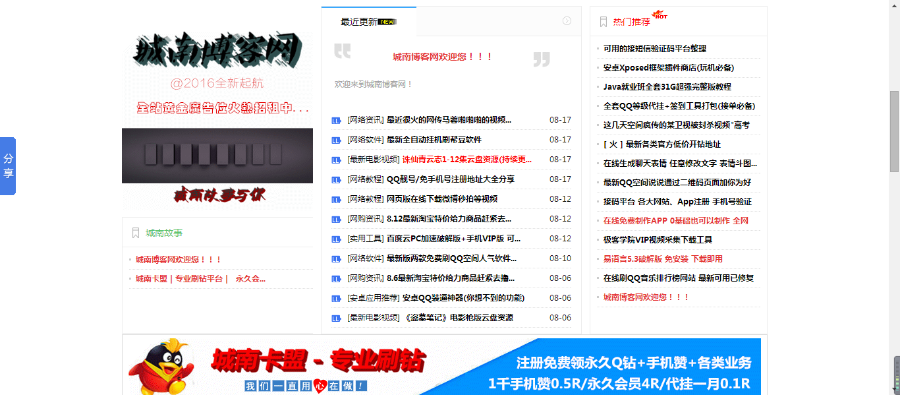Open hot link Java就业班全套31G超强完整版教程
900x395 pixels.
(668, 87)
